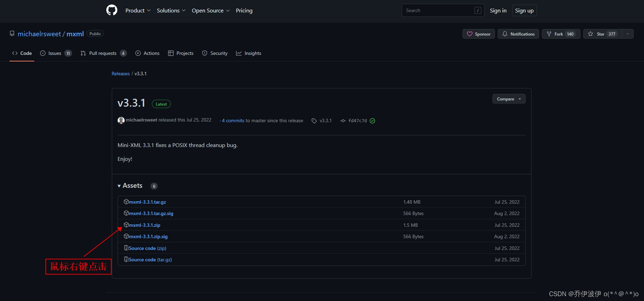Open the michaelrsweet owner profile link
Screen dimensions: 644x301
pos(39,34)
